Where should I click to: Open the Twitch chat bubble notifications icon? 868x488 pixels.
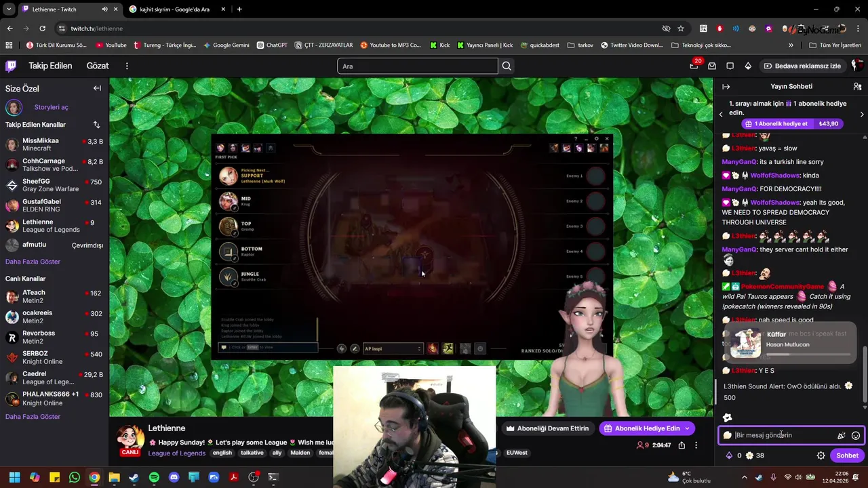pos(730,66)
